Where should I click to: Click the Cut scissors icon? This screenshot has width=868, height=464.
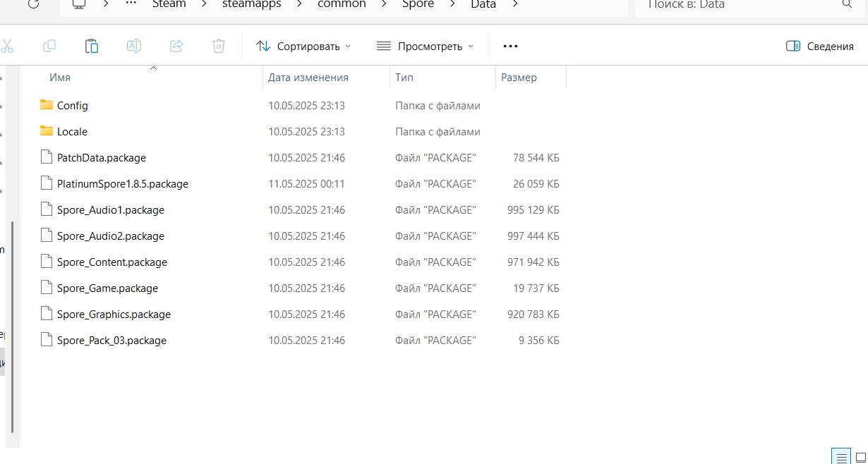[x=7, y=46]
